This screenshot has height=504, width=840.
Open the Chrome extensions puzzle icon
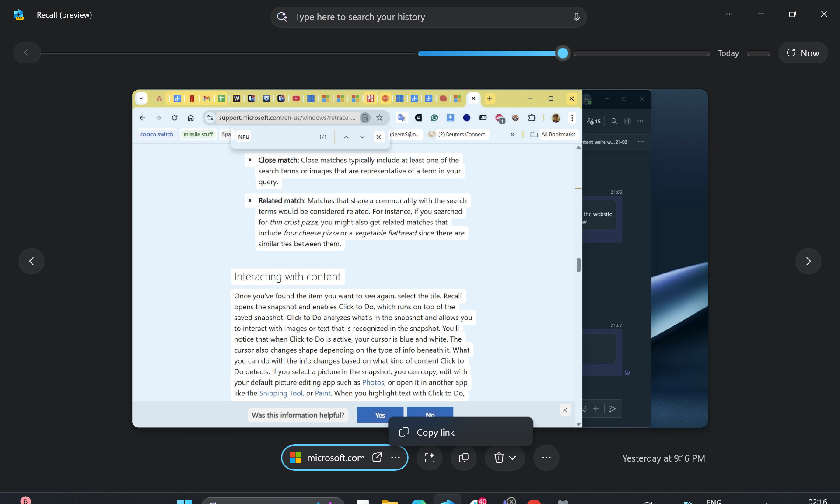coord(532,118)
